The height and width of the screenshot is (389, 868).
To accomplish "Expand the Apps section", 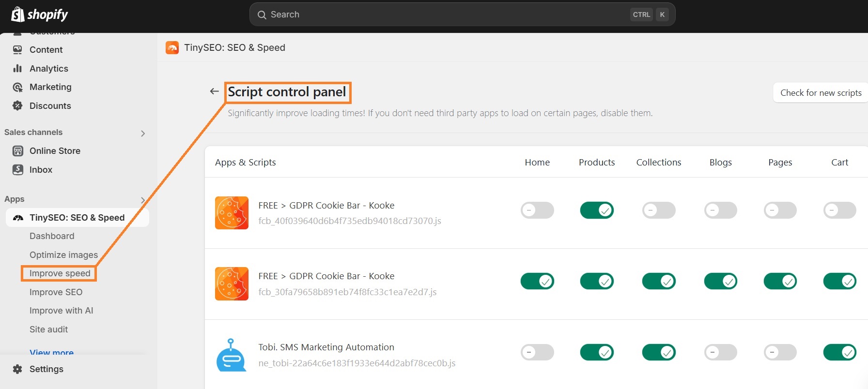I will pyautogui.click(x=143, y=200).
